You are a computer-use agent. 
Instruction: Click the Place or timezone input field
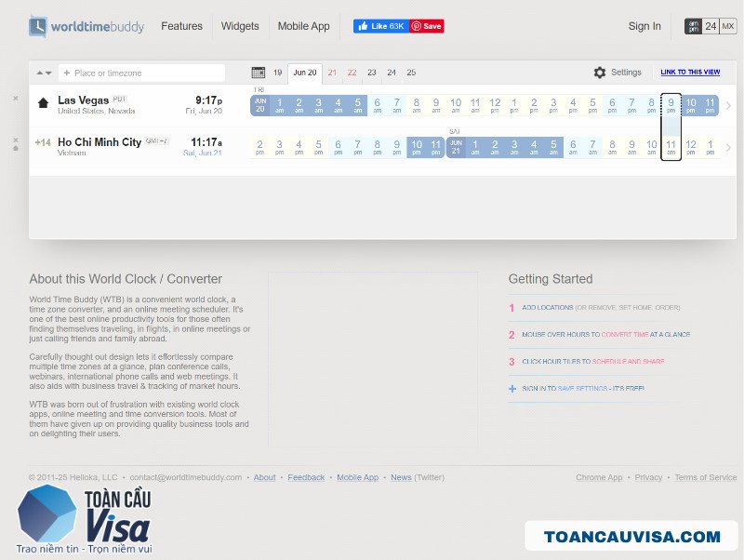[142, 73]
